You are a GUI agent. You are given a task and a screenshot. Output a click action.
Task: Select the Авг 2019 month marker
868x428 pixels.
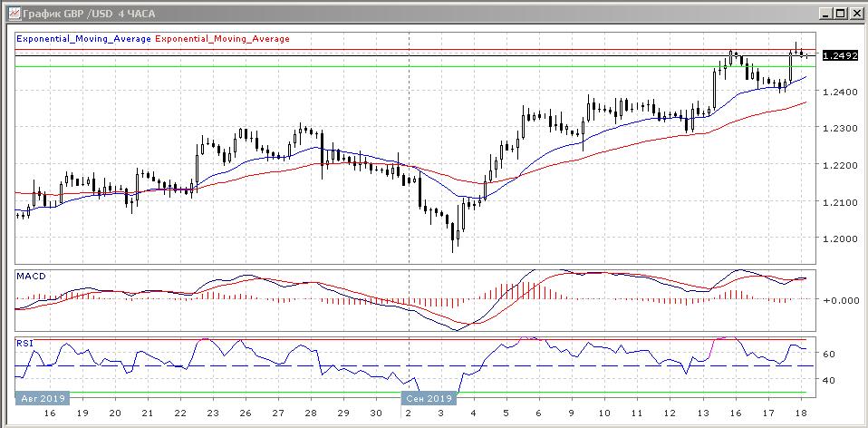click(42, 398)
